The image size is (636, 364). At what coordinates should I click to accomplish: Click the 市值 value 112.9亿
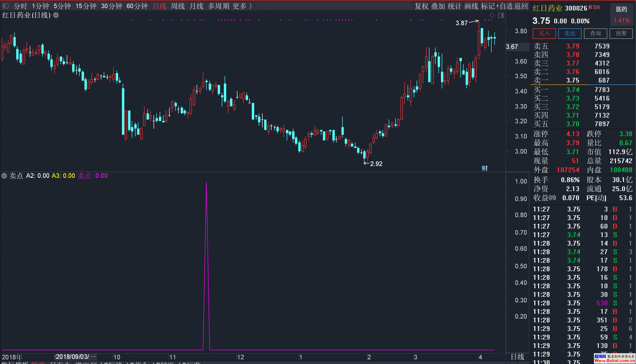coord(620,152)
